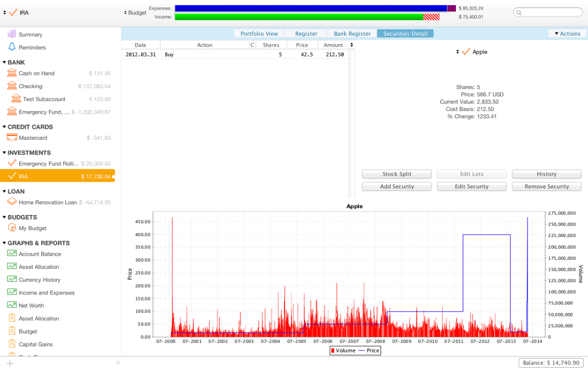The height and width of the screenshot is (368, 588).
Task: Click the Stock Split button
Action: pos(397,174)
